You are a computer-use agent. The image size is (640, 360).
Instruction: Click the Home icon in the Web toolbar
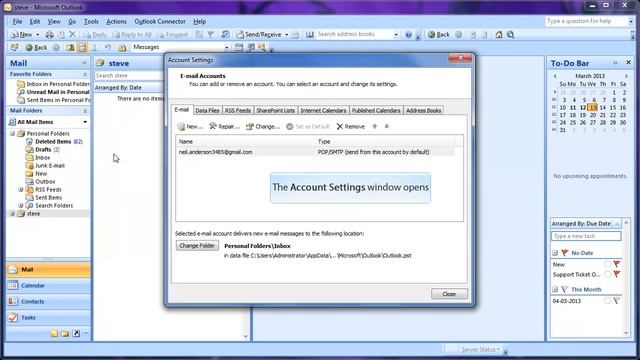(x=499, y=35)
